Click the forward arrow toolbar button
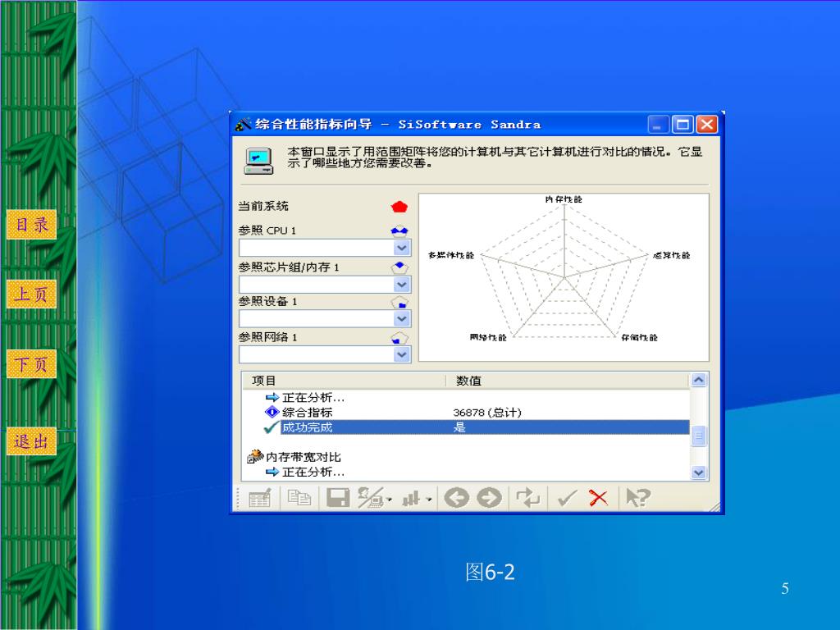 pyautogui.click(x=489, y=498)
